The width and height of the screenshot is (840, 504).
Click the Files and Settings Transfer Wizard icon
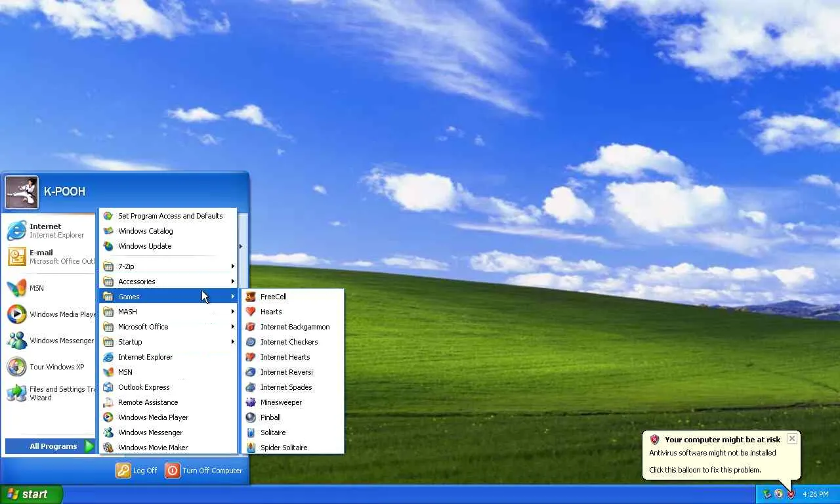pos(16,393)
